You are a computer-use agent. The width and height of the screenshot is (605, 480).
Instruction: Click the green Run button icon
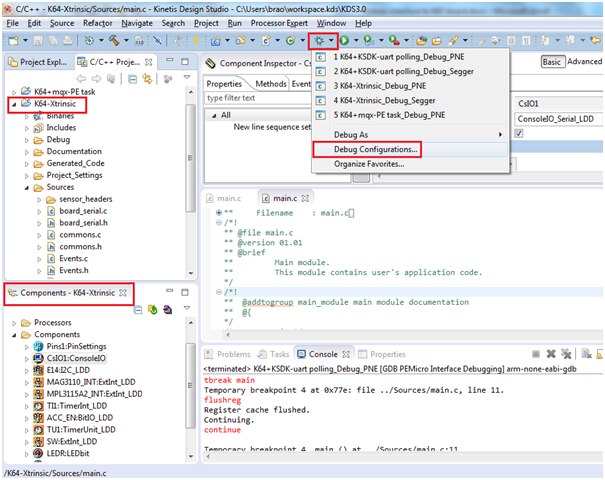click(x=345, y=40)
